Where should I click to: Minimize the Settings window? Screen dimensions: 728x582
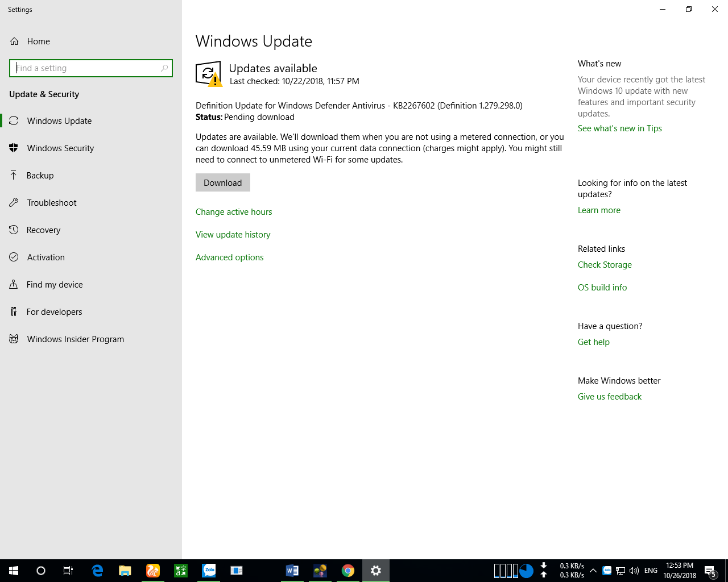pyautogui.click(x=663, y=9)
